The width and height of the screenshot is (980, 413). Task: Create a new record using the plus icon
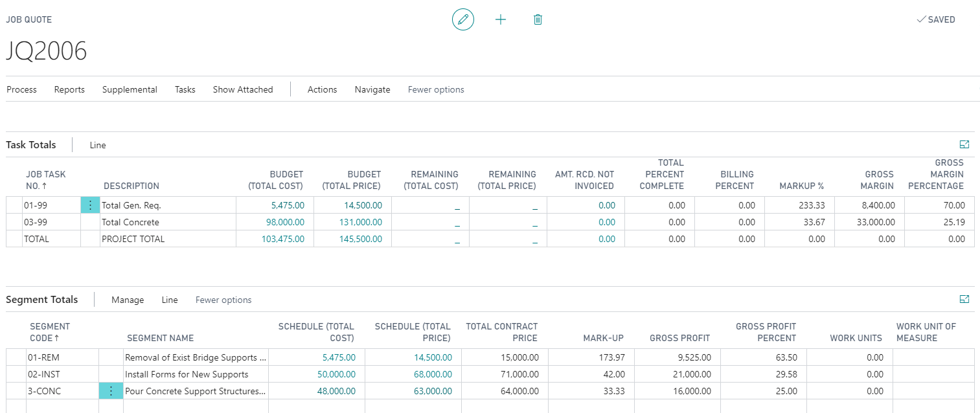click(x=501, y=19)
